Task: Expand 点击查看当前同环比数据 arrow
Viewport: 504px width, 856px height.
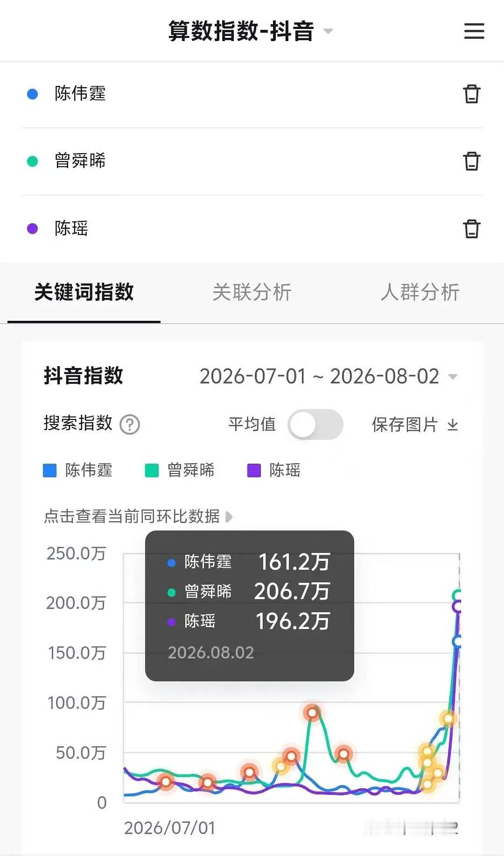Action: [x=229, y=516]
